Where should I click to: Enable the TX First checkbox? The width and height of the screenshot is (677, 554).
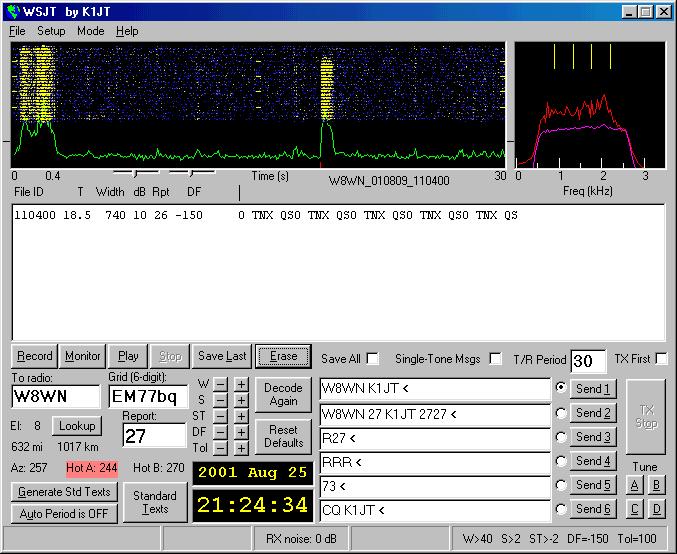661,359
